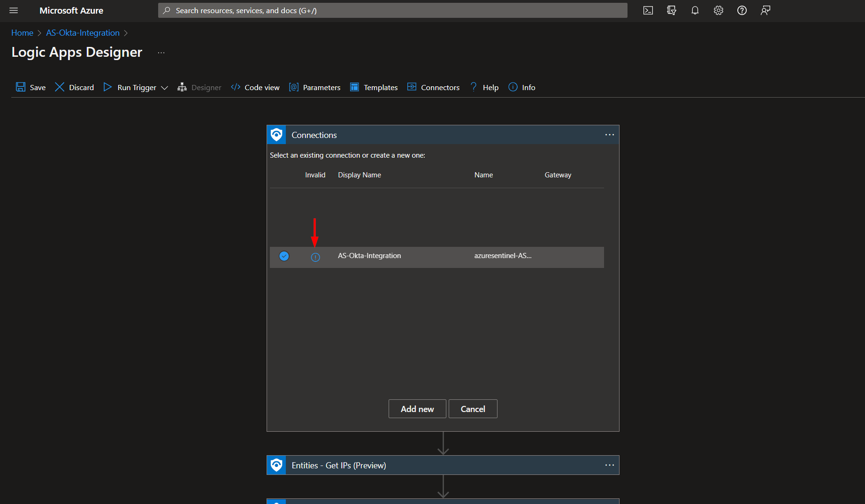
Task: Click the Name column header
Action: click(483, 175)
